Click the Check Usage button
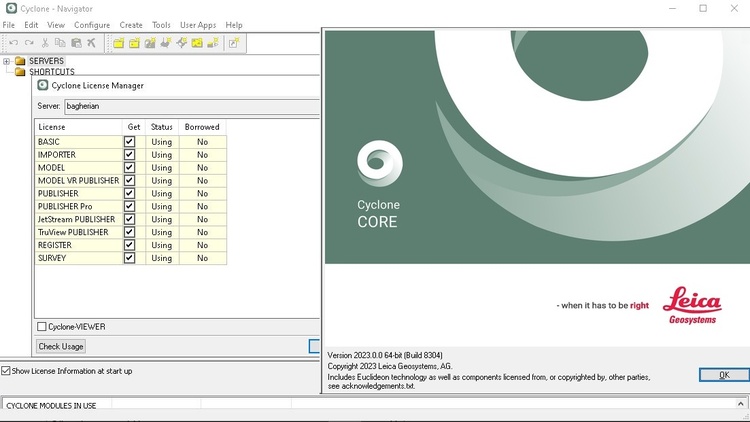The height and width of the screenshot is (422, 750). point(61,346)
